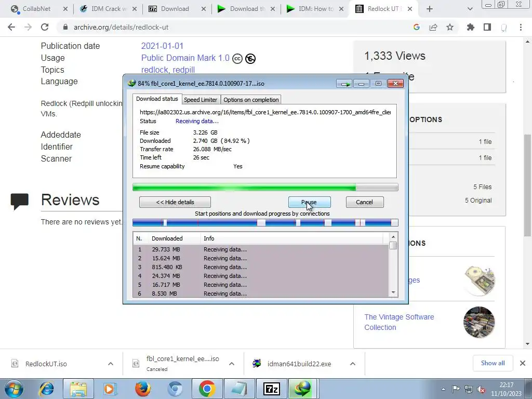
Task: Click Show all downloads button
Action: coord(493,363)
